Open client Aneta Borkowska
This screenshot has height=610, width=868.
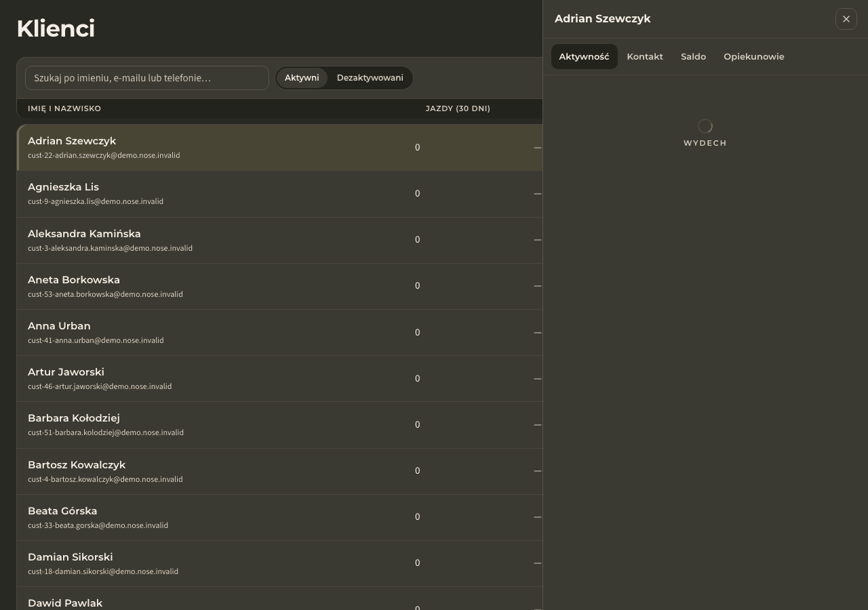(74, 280)
